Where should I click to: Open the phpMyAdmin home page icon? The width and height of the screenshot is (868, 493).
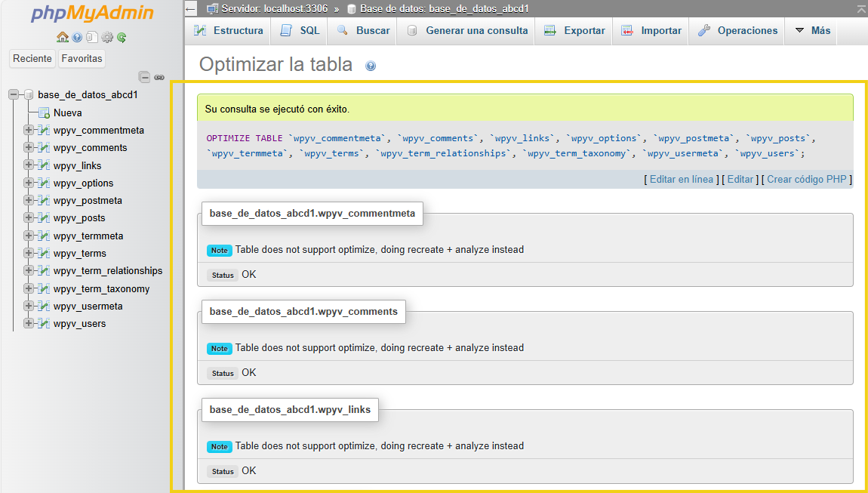(62, 37)
